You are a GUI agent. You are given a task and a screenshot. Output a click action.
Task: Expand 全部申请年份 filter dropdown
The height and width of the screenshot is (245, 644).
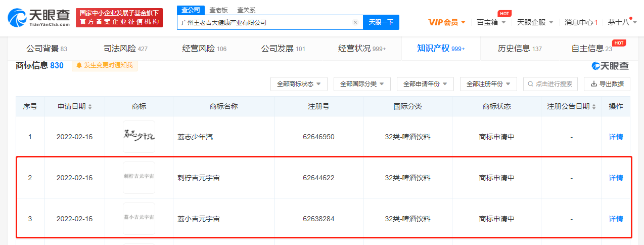pyautogui.click(x=425, y=84)
